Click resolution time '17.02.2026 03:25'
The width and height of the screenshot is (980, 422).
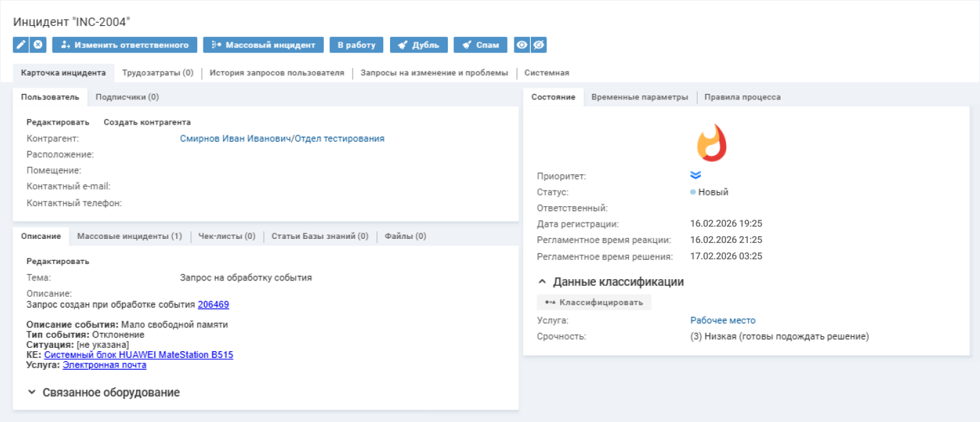pos(726,257)
